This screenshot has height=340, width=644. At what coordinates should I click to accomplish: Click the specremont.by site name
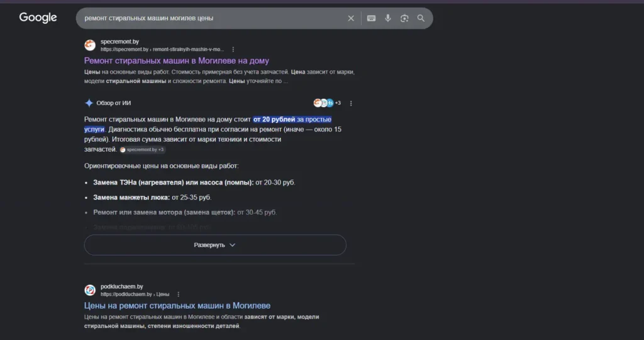(x=119, y=42)
